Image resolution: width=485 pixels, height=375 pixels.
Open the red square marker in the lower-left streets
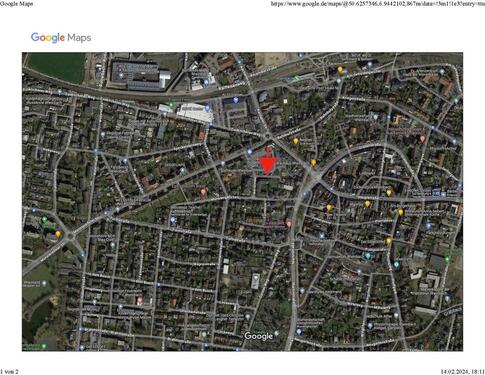[x=140, y=301]
